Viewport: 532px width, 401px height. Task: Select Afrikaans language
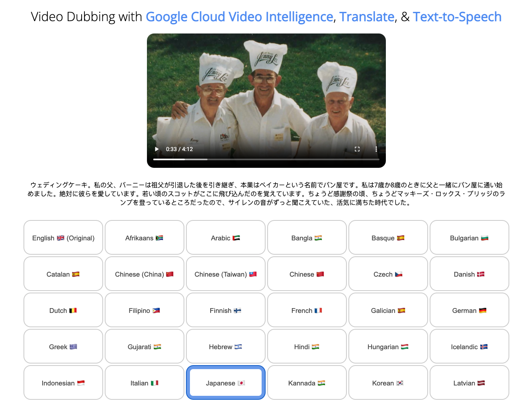coord(145,238)
